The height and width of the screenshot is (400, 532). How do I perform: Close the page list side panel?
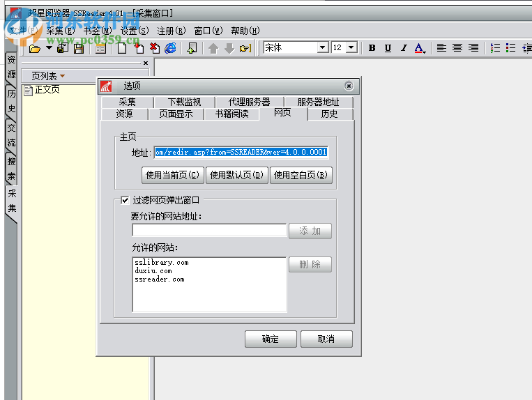pyautogui.click(x=146, y=63)
